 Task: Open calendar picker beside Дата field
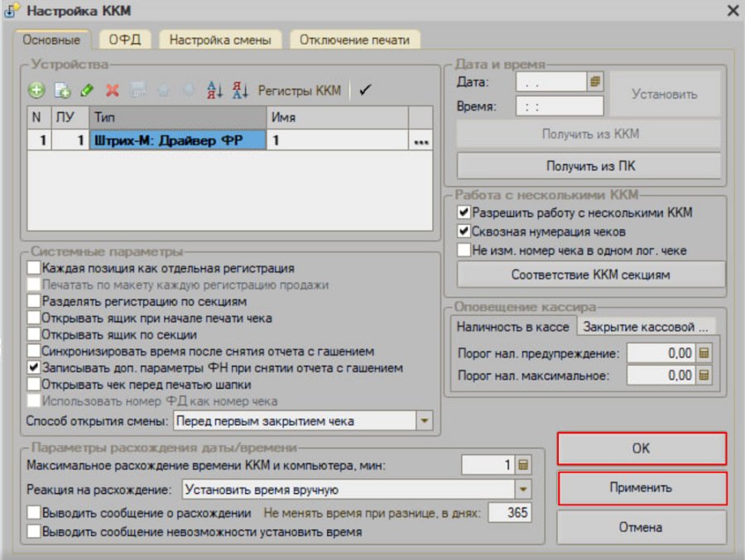coord(595,81)
